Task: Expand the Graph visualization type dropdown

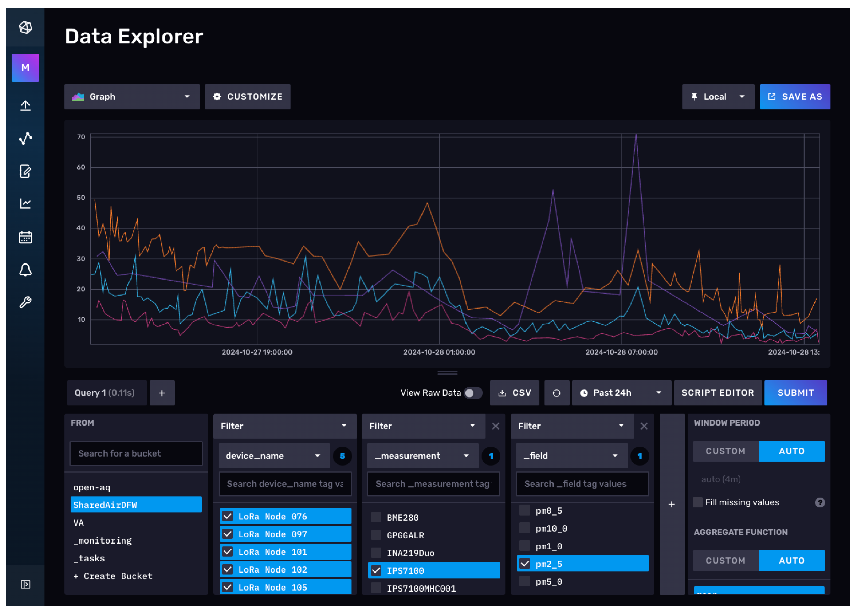Action: pos(132,97)
